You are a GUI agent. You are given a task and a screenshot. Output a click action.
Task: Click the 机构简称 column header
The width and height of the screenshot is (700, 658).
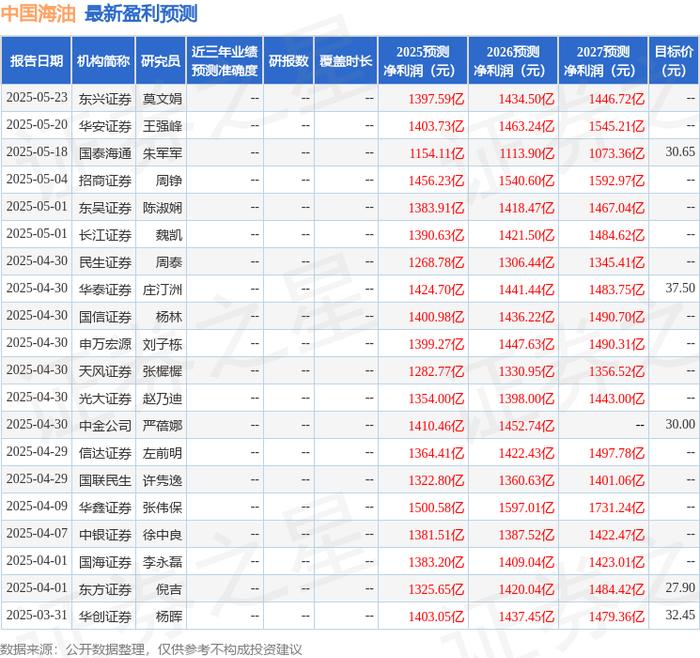coord(103,61)
